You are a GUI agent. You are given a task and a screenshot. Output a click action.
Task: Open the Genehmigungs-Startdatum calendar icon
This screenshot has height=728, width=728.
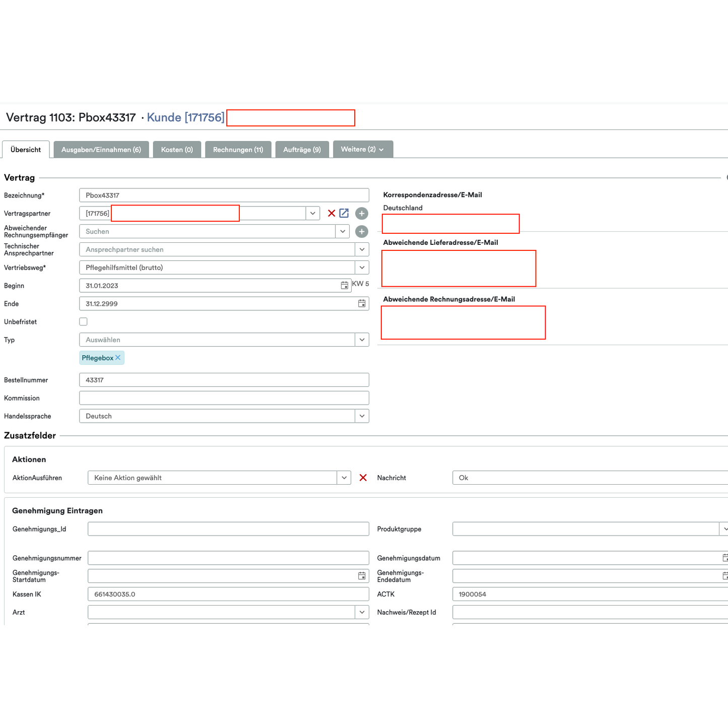coord(362,575)
